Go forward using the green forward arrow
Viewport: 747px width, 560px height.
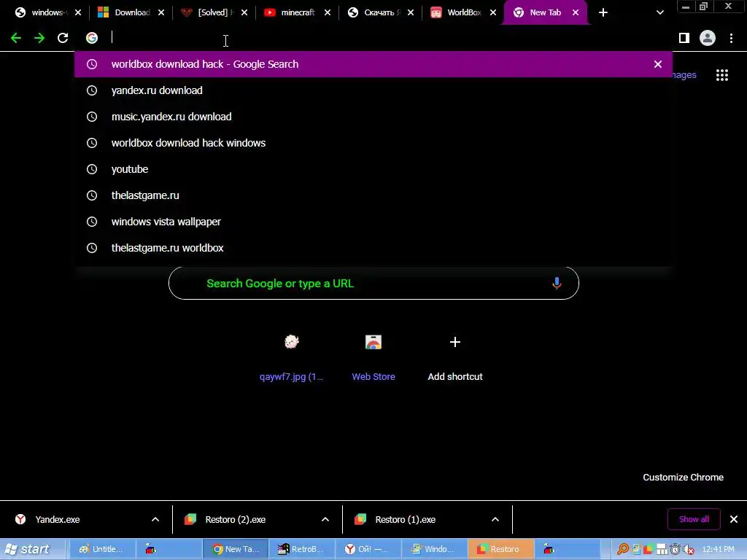(39, 38)
